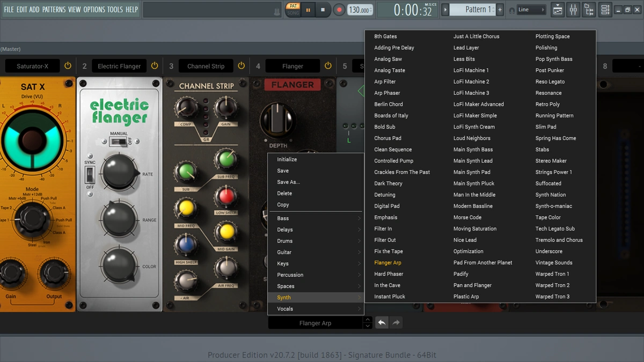
Task: Toggle the Flanger slot 4 power button
Action: pyautogui.click(x=328, y=66)
